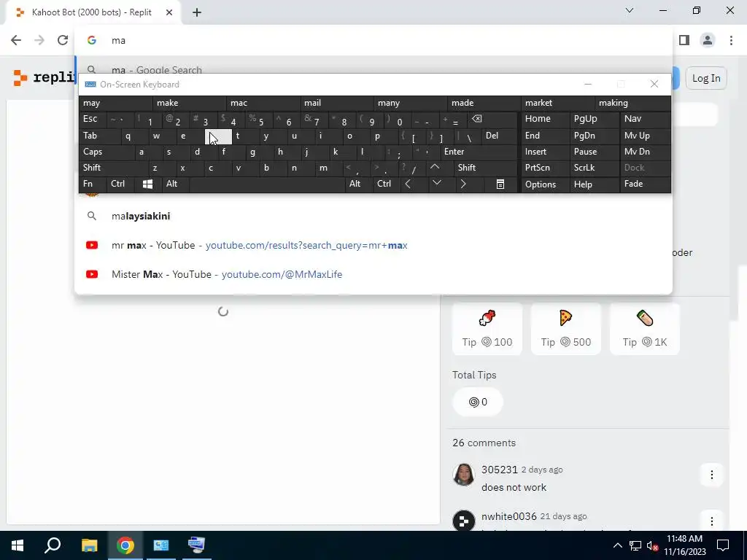Open the Windows notification center icon

pos(723,545)
